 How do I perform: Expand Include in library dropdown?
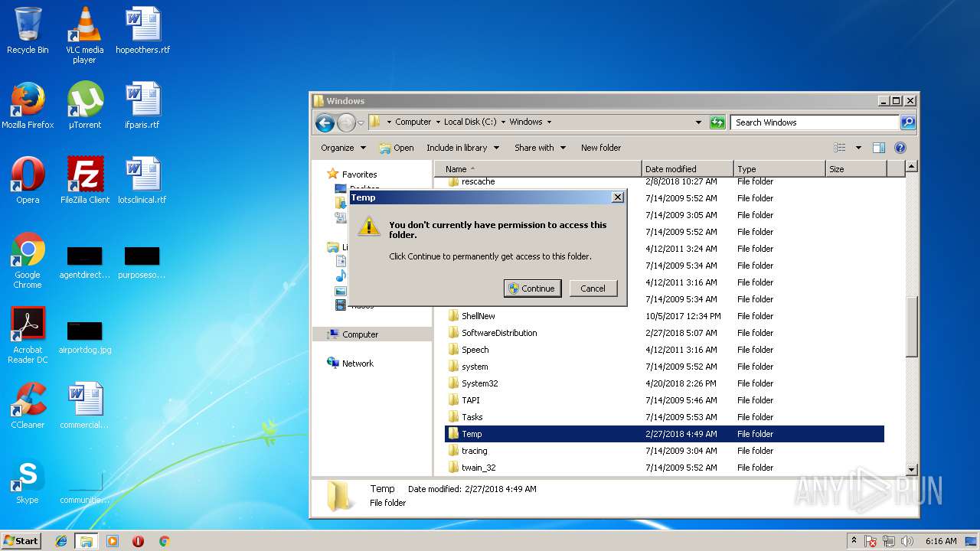(x=462, y=148)
